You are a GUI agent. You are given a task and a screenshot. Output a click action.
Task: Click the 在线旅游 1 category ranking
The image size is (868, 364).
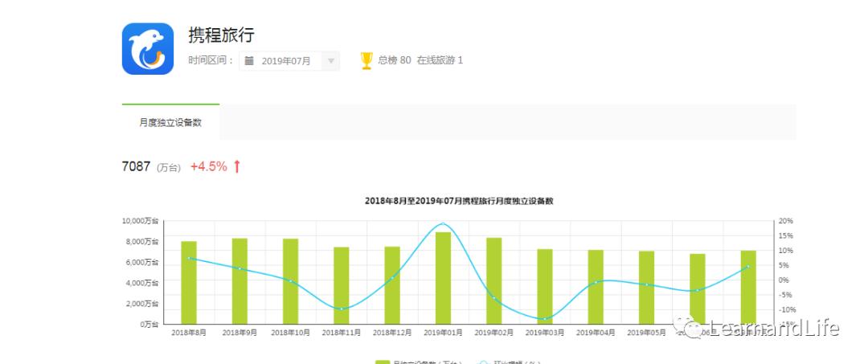(x=440, y=60)
